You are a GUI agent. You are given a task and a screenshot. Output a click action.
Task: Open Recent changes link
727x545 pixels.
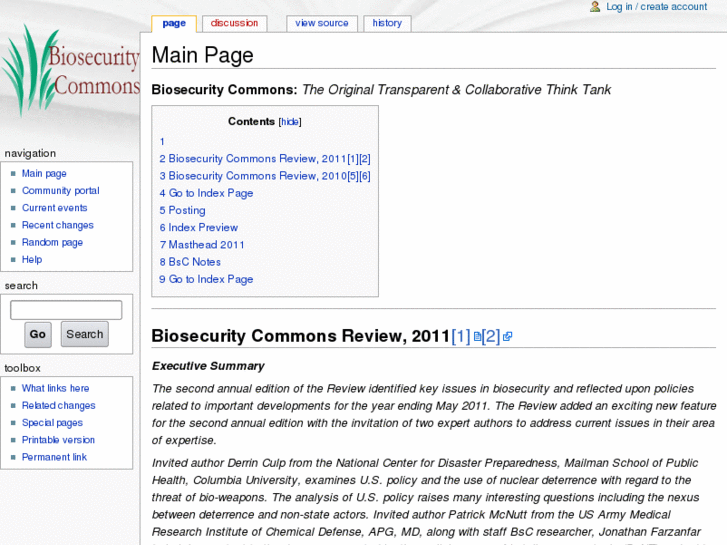click(x=58, y=225)
